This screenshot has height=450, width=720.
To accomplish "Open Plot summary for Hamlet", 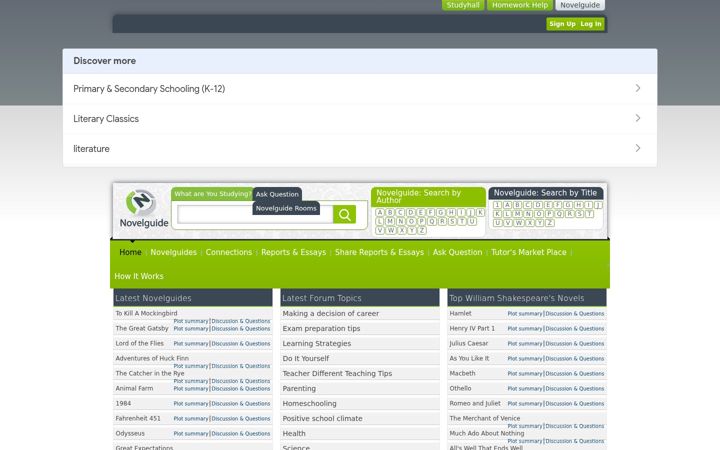I will pyautogui.click(x=525, y=314).
